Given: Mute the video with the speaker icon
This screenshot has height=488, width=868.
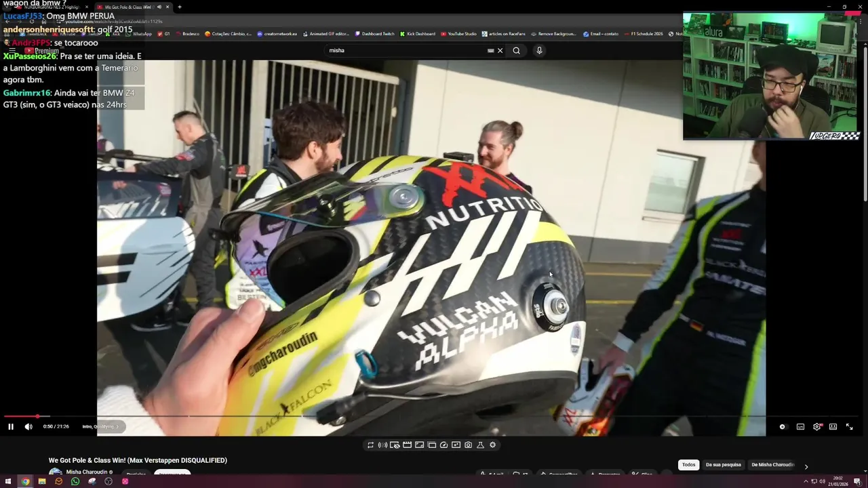Looking at the screenshot, I should pyautogui.click(x=28, y=426).
